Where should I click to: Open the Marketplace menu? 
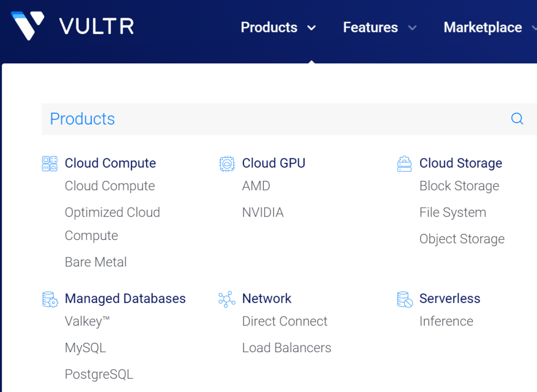[x=482, y=27]
